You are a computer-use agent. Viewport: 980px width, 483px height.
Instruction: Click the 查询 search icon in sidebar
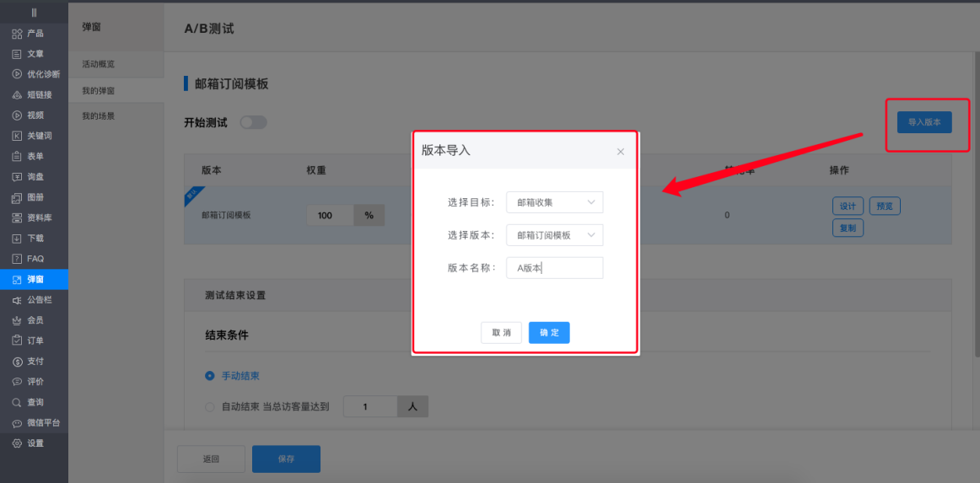[x=18, y=402]
